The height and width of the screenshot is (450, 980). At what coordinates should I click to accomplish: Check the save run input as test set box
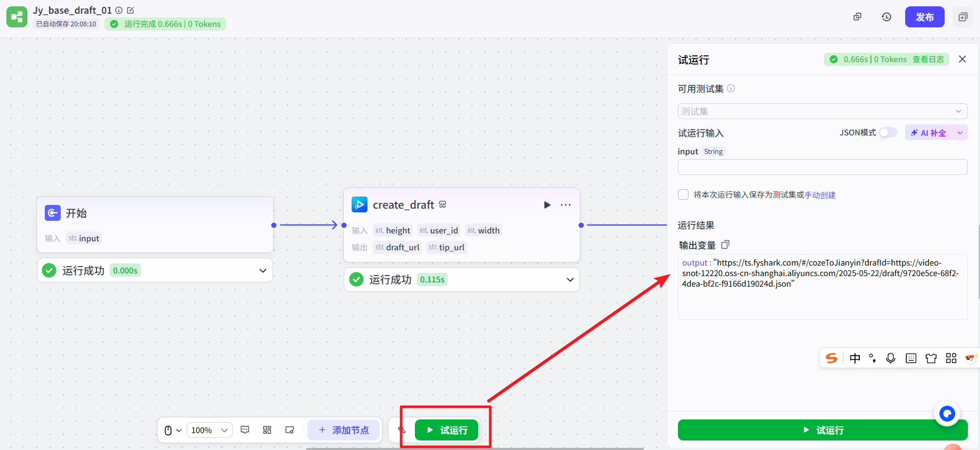click(683, 194)
